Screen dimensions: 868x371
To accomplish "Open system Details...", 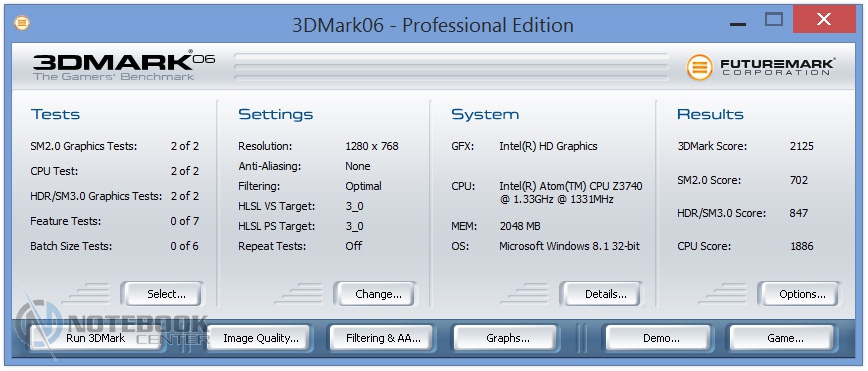I will [601, 294].
